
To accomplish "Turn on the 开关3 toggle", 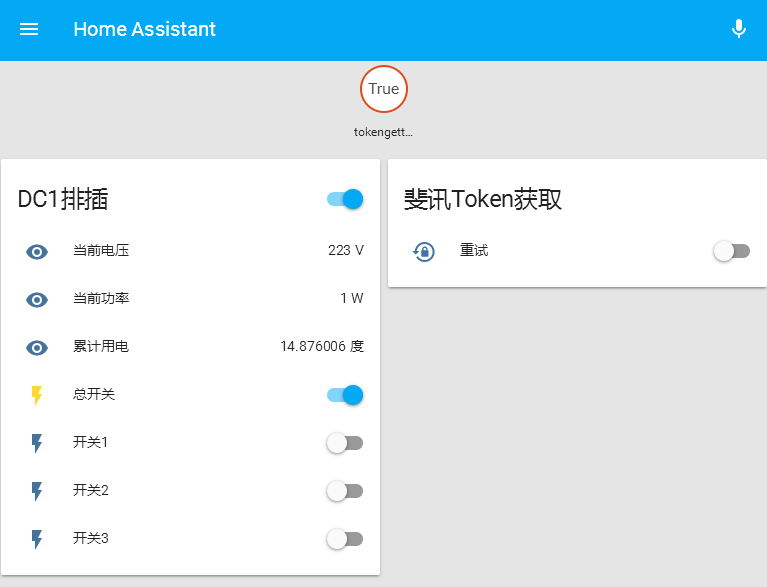I will 345,539.
